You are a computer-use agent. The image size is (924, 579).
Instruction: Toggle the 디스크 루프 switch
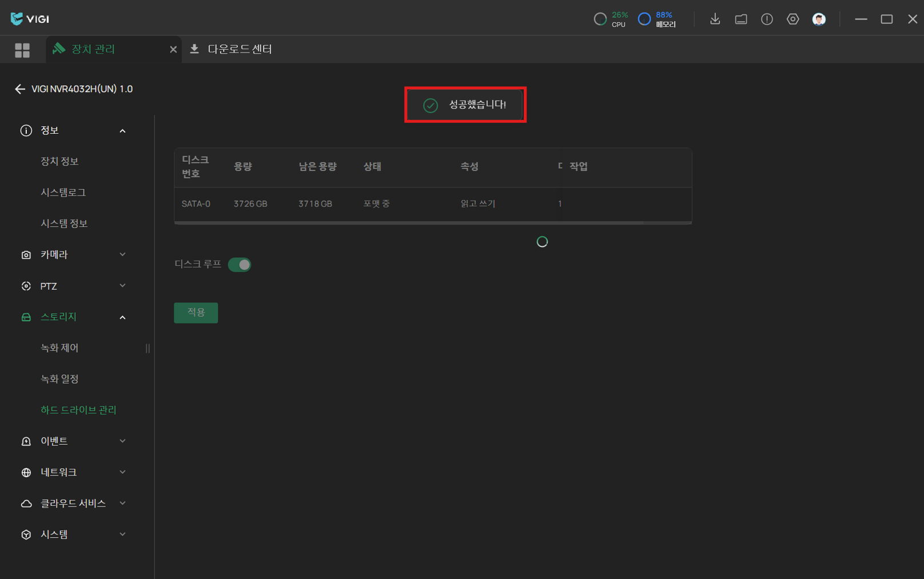(240, 265)
